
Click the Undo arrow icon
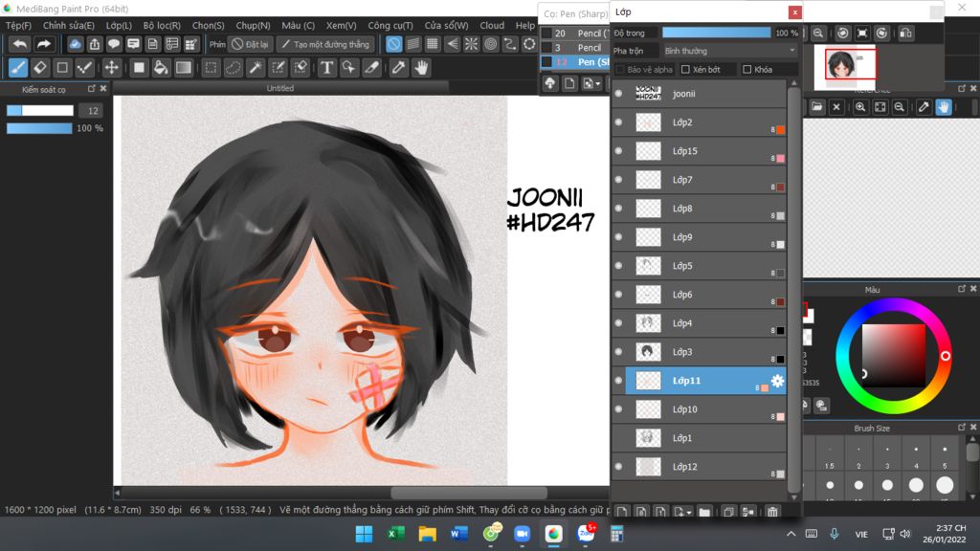[20, 44]
